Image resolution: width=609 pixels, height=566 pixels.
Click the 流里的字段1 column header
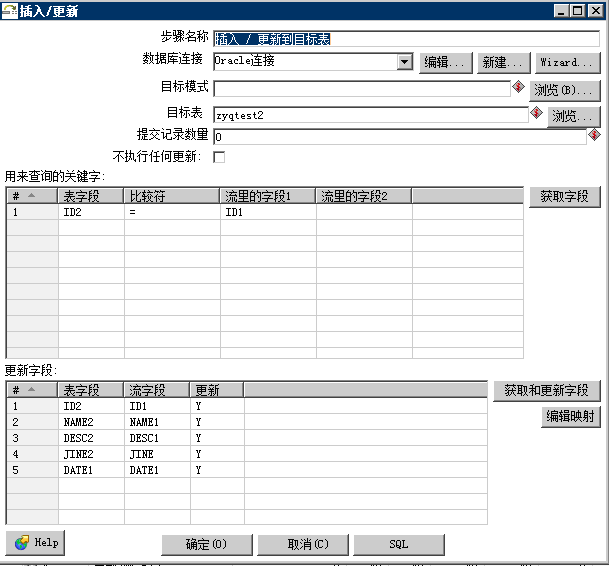268,196
